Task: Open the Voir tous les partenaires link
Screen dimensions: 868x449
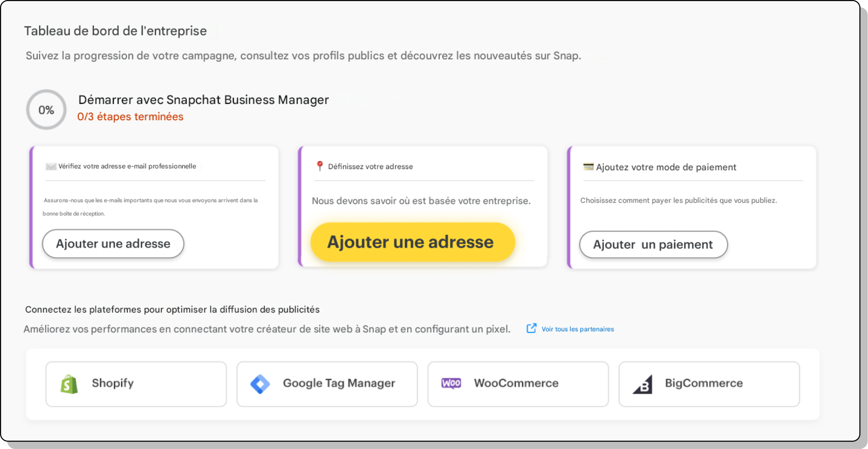Action: (577, 329)
